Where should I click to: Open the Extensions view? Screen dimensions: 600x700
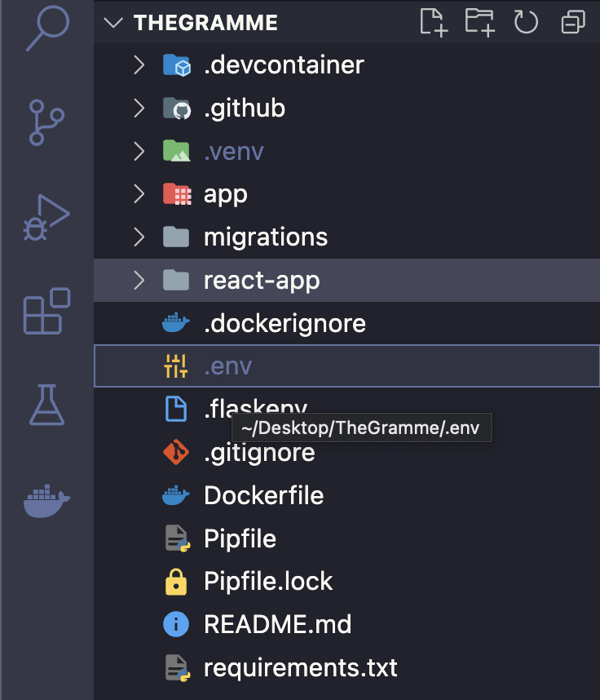pos(46,311)
